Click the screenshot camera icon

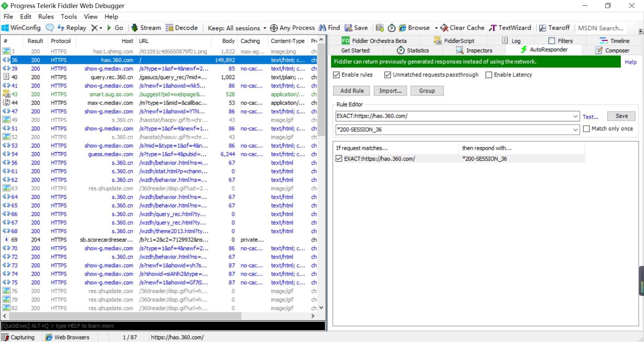380,28
